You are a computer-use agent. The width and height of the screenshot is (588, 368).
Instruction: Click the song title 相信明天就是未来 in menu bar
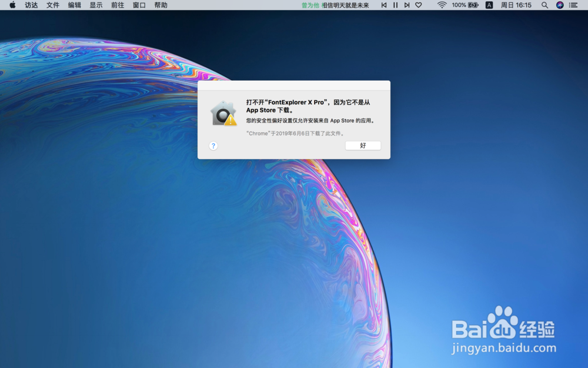click(x=346, y=5)
